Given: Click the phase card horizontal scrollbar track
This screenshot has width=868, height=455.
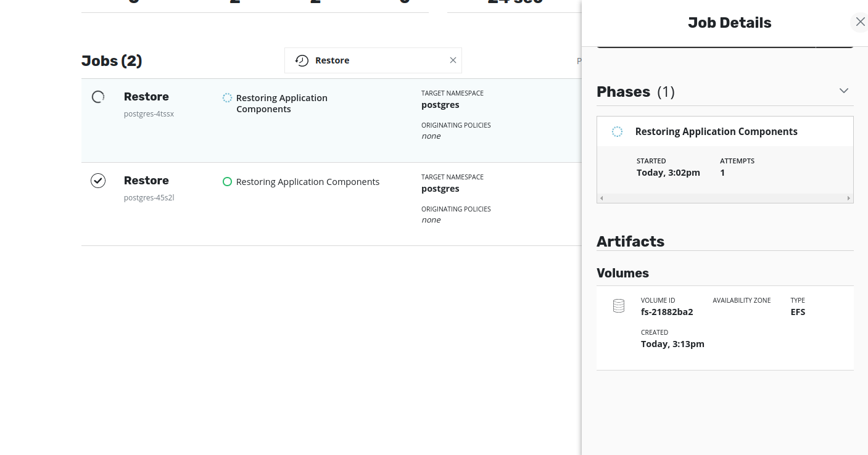Looking at the screenshot, I should tap(725, 199).
